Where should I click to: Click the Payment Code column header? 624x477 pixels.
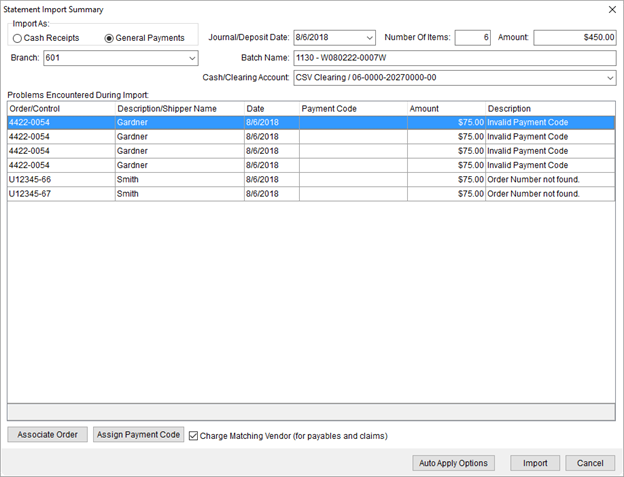pyautogui.click(x=352, y=108)
